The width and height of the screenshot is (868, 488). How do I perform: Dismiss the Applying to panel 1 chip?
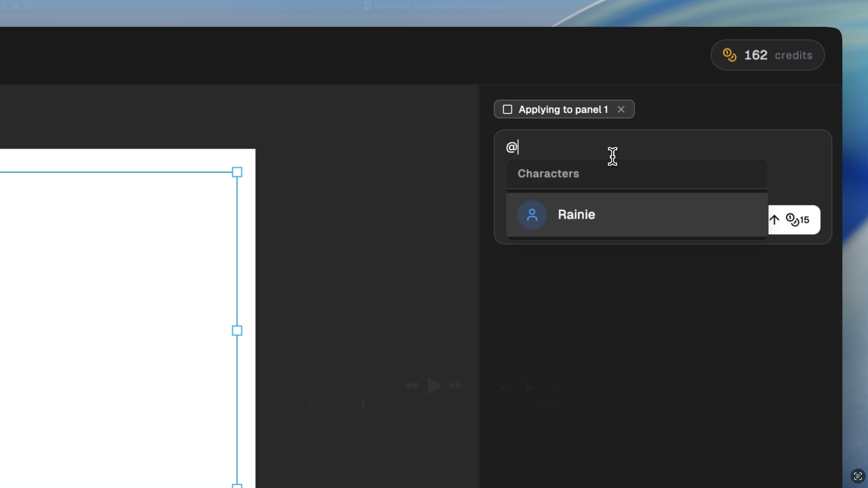pyautogui.click(x=621, y=109)
